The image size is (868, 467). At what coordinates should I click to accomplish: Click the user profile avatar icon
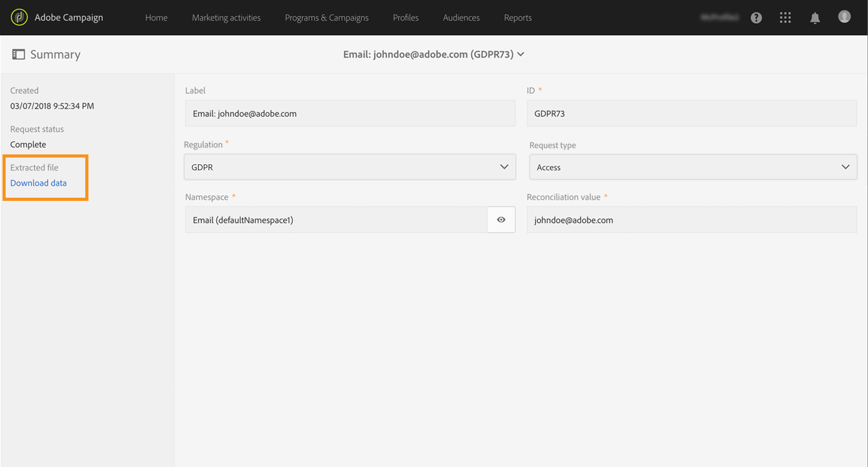pyautogui.click(x=844, y=17)
